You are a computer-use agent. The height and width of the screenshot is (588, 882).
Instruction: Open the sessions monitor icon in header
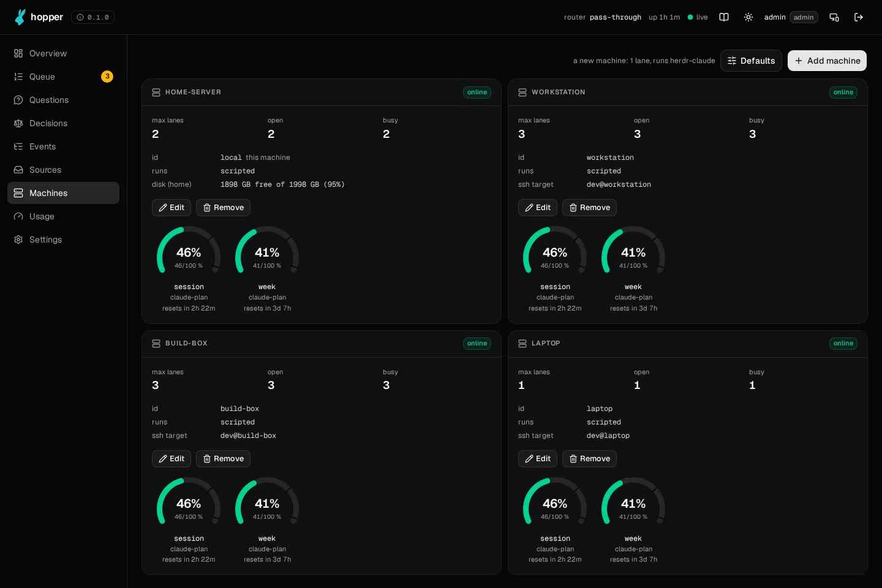pos(834,17)
